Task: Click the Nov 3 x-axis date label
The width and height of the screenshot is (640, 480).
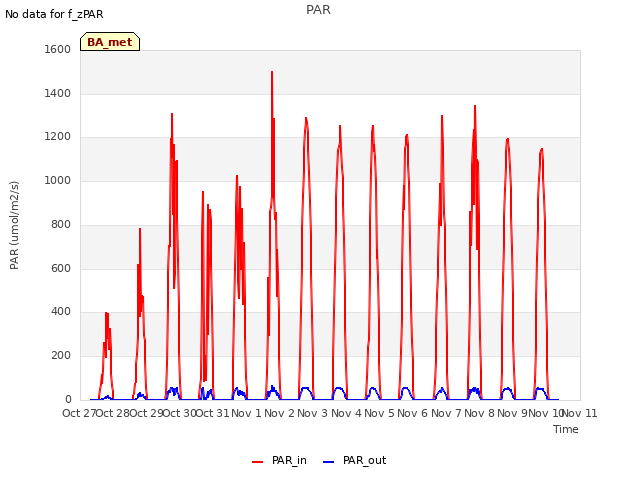Action: click(x=313, y=413)
